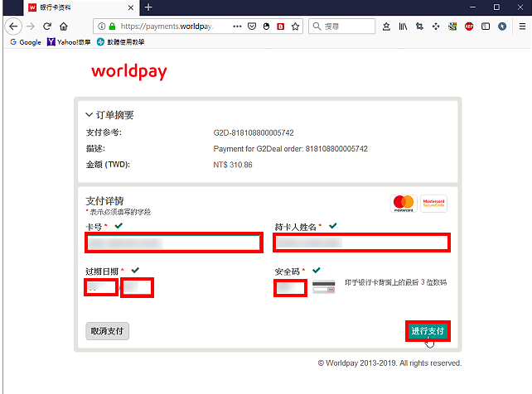Open page actions three-dots menu

[237, 26]
